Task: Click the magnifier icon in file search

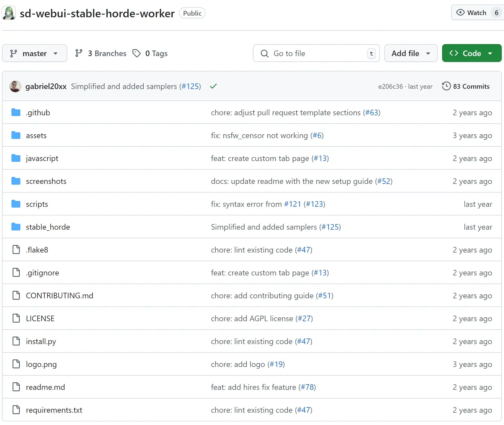Action: click(x=264, y=53)
